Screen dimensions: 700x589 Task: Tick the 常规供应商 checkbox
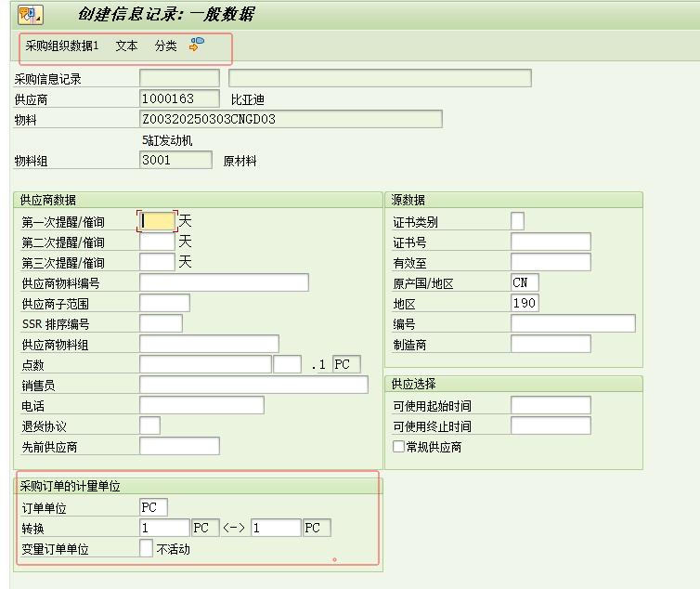pos(398,447)
